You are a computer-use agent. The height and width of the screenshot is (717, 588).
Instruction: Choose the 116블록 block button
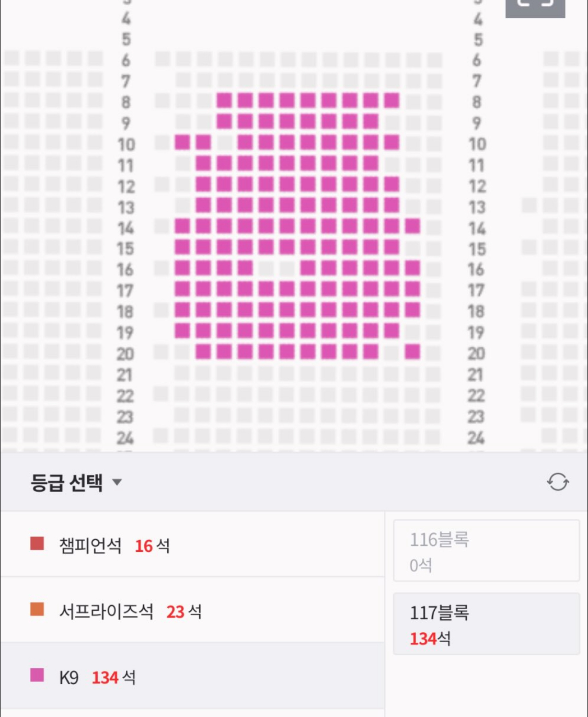click(486, 551)
